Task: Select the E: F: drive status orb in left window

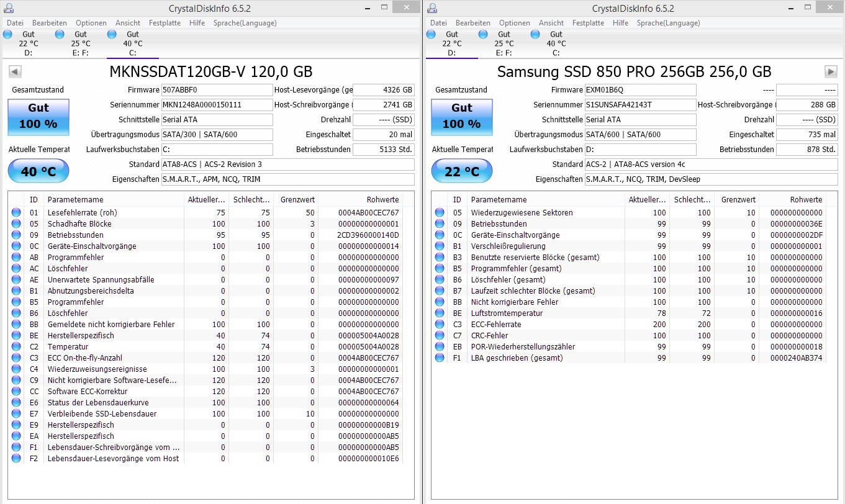Action: (x=60, y=34)
